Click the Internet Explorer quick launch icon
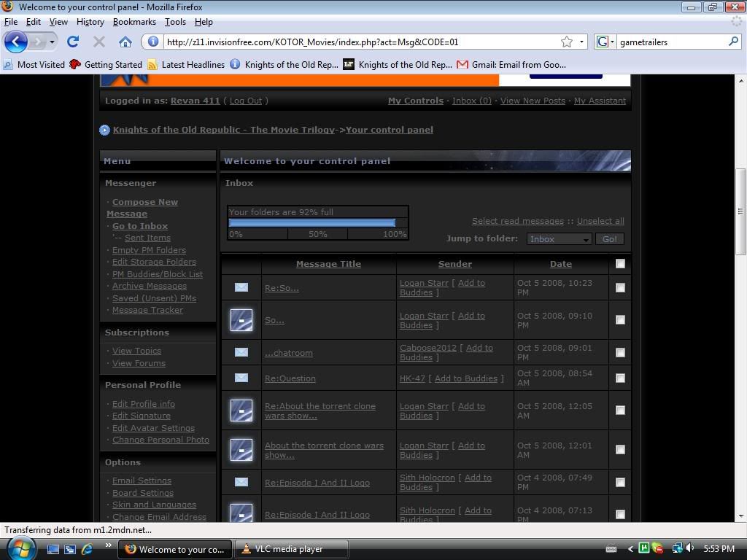 pyautogui.click(x=88, y=549)
